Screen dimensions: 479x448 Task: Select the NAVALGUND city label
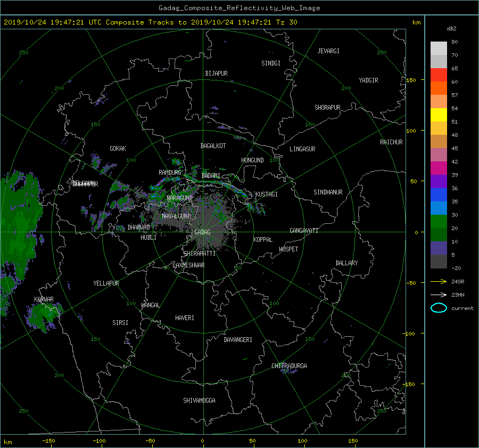click(176, 216)
